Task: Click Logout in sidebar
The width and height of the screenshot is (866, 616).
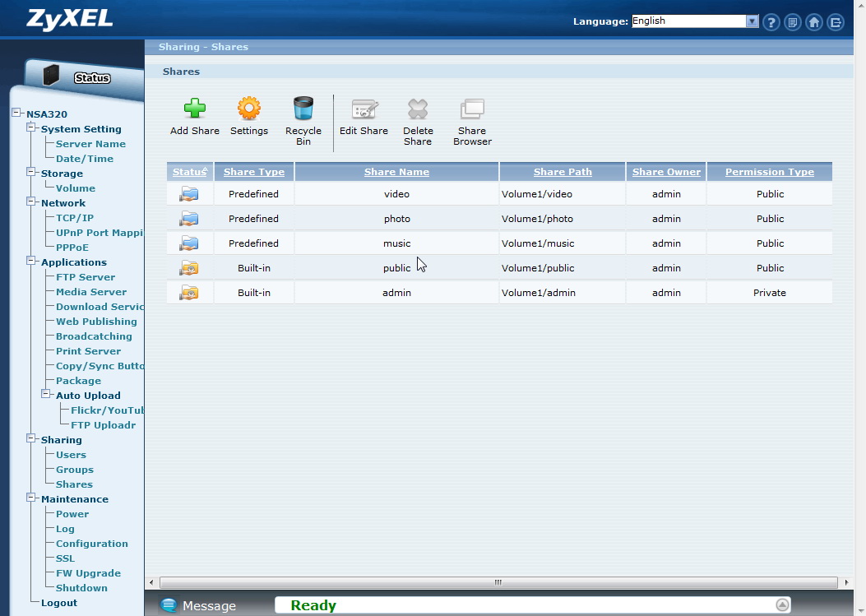Action: click(x=59, y=603)
